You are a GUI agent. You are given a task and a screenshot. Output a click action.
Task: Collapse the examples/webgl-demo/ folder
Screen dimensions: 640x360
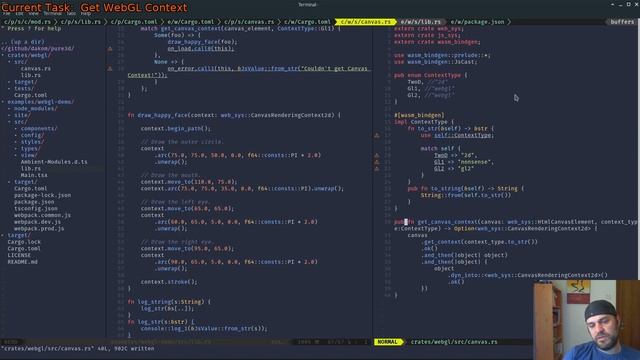[x=41, y=102]
